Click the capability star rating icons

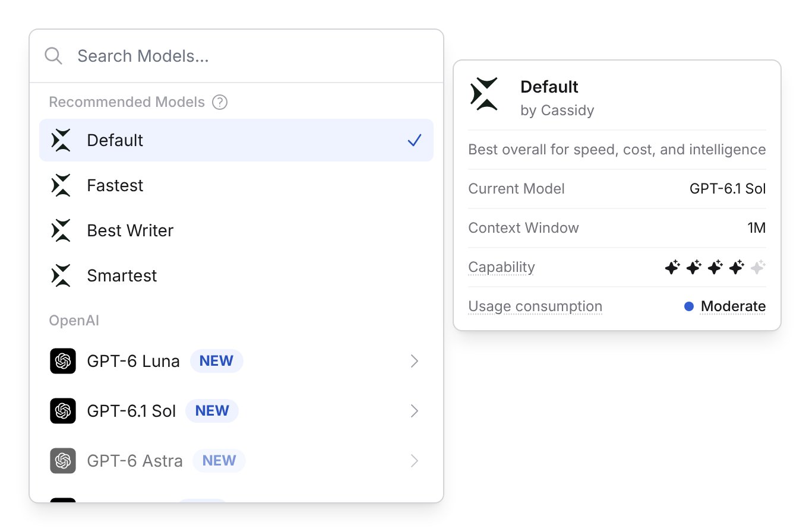[715, 267]
